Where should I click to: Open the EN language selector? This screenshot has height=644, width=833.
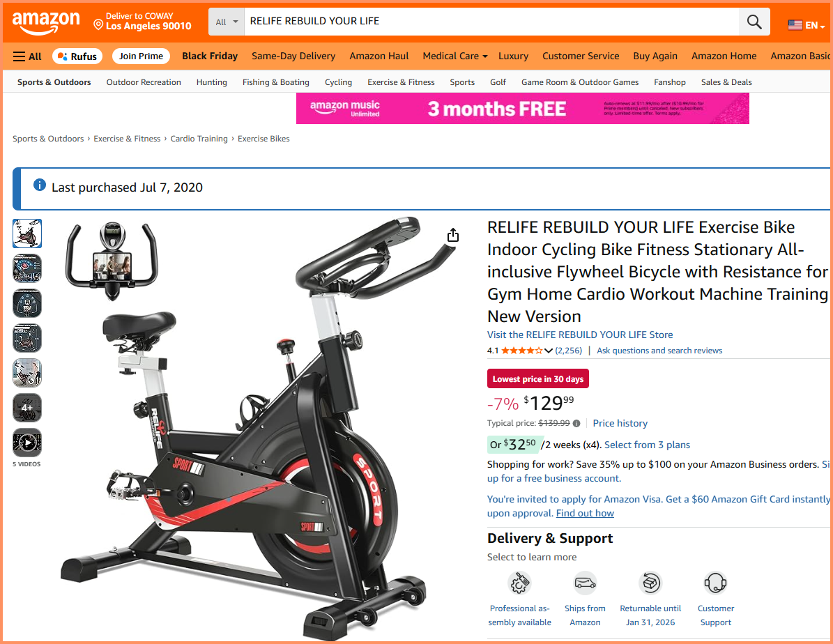[x=807, y=25]
